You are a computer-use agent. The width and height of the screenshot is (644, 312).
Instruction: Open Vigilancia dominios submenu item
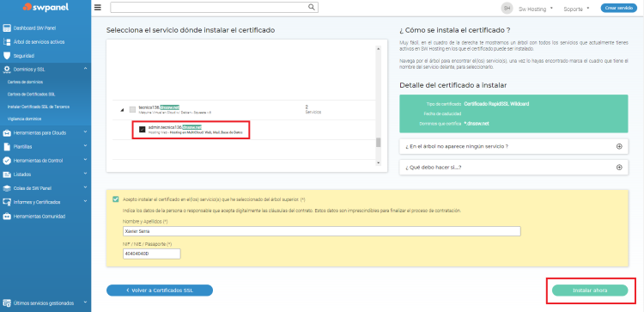coord(25,119)
